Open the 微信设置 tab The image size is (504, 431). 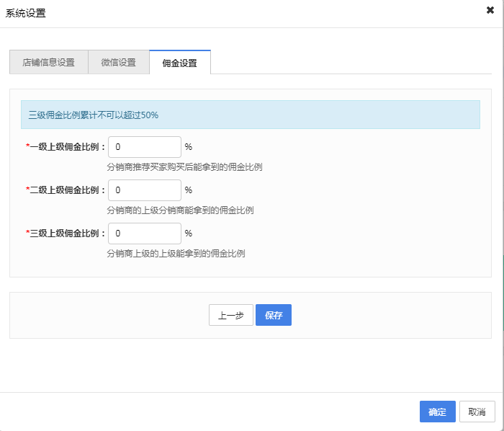(118, 62)
